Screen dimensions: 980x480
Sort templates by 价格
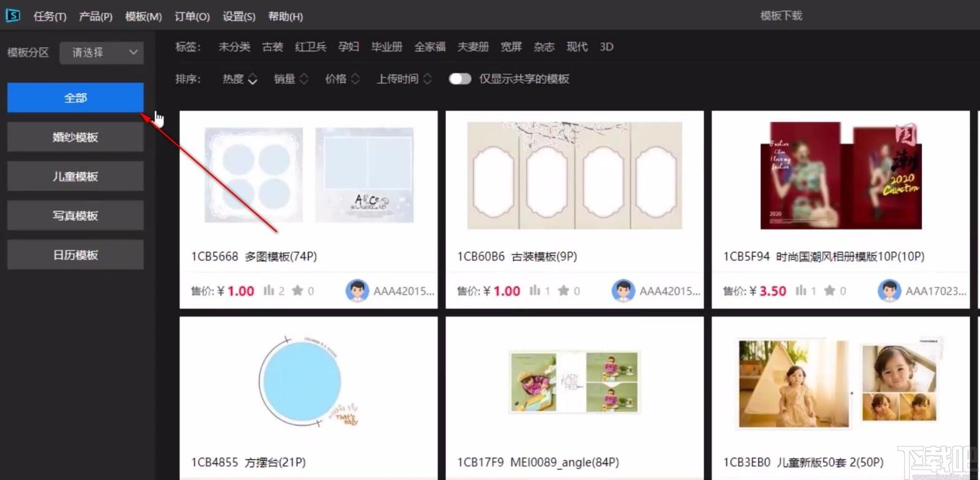342,78
